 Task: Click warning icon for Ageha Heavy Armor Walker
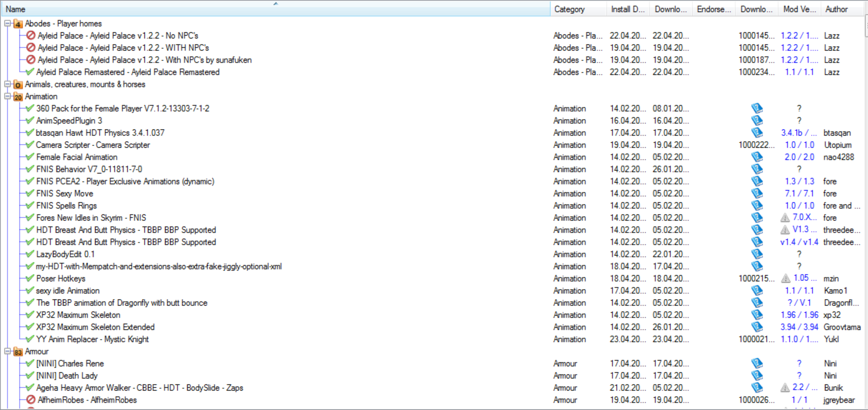click(x=785, y=388)
